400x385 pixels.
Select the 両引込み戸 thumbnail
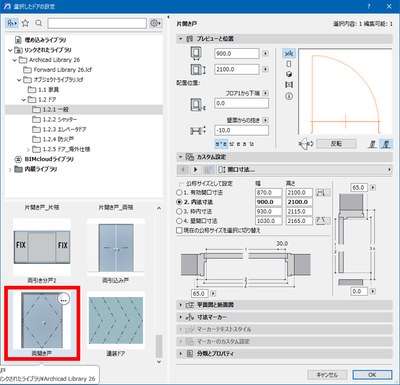point(116,247)
